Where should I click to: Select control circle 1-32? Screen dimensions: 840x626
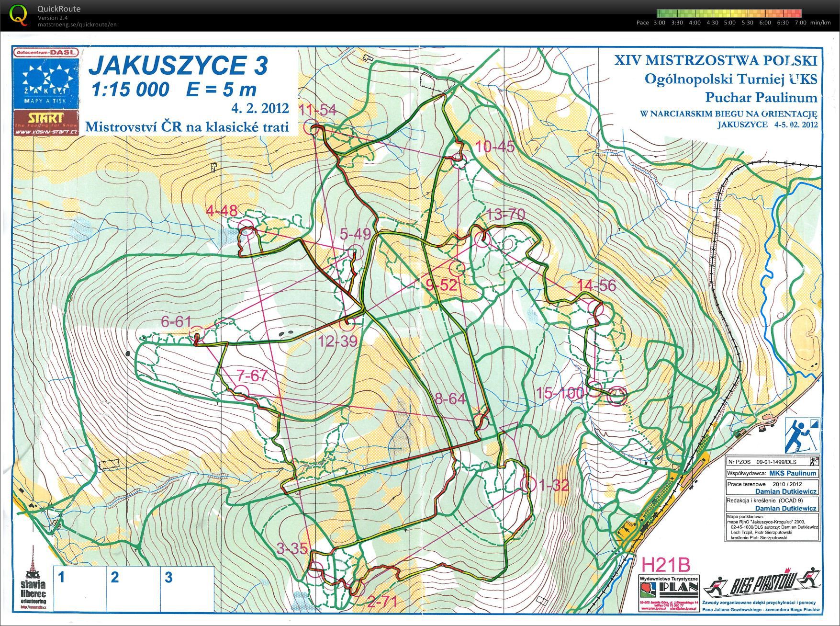point(529,484)
